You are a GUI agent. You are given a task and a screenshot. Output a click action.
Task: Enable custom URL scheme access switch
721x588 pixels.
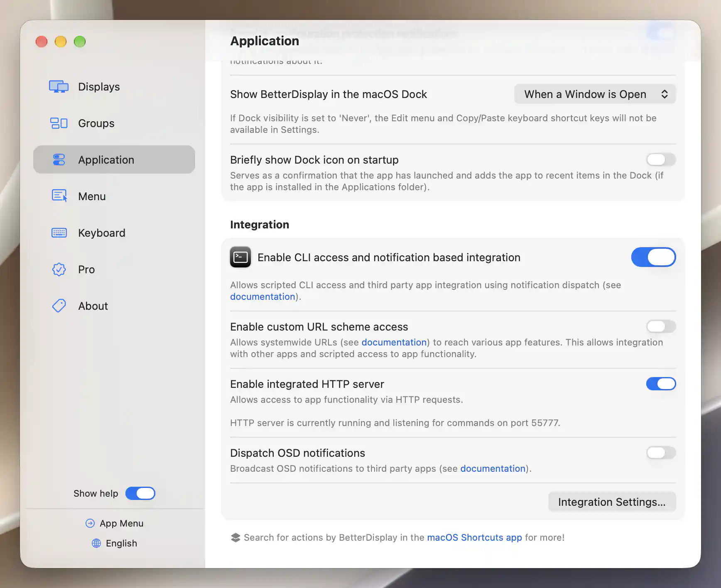[661, 326]
